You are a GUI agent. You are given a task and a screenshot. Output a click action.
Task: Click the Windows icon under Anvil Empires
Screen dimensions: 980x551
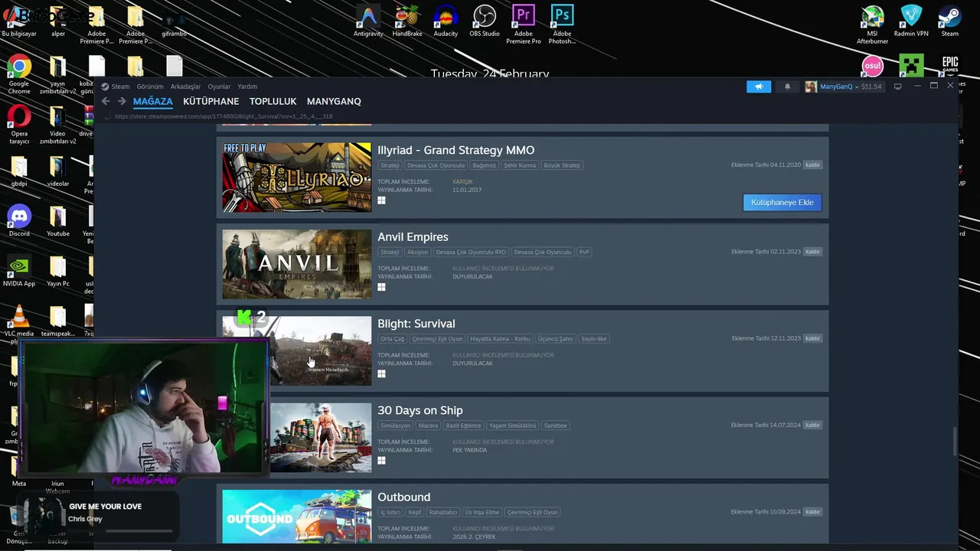pos(381,287)
